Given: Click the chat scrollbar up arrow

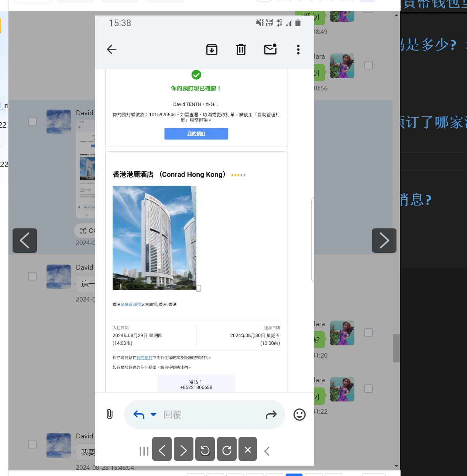Looking at the screenshot, I should [x=396, y=15].
